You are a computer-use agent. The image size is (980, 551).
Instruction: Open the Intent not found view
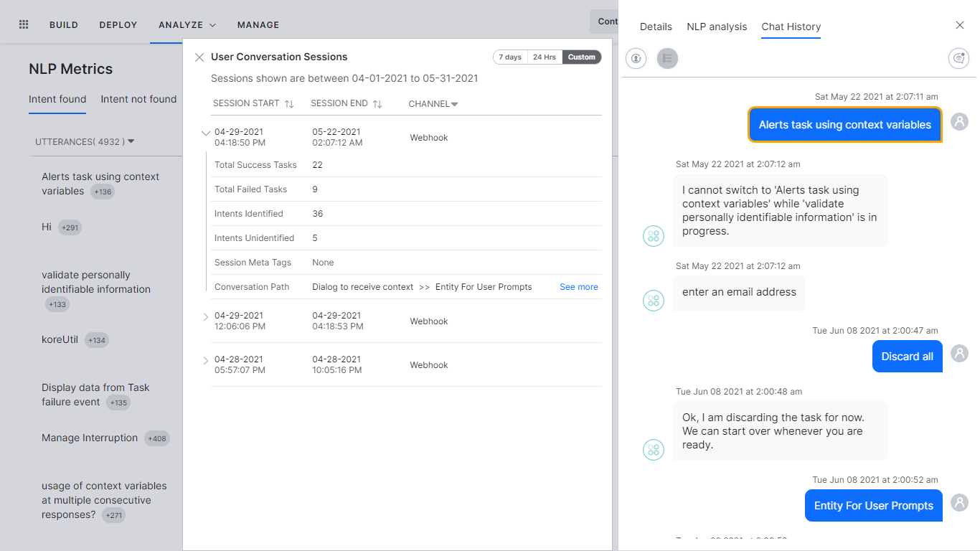(138, 99)
